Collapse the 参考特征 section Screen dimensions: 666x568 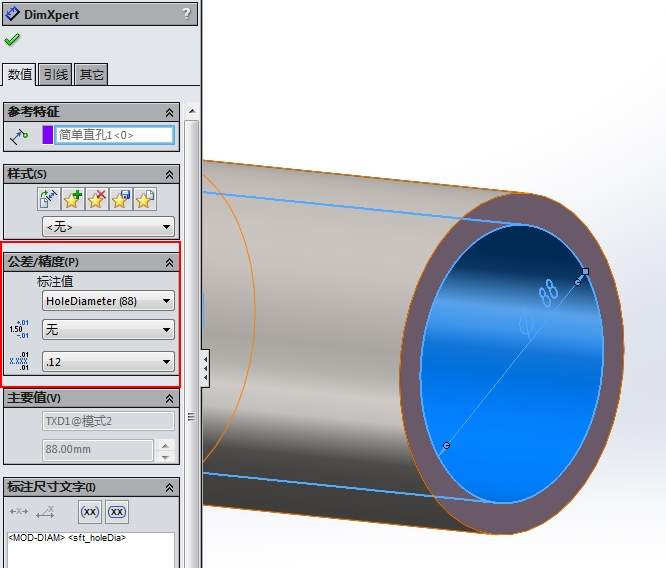click(x=169, y=112)
